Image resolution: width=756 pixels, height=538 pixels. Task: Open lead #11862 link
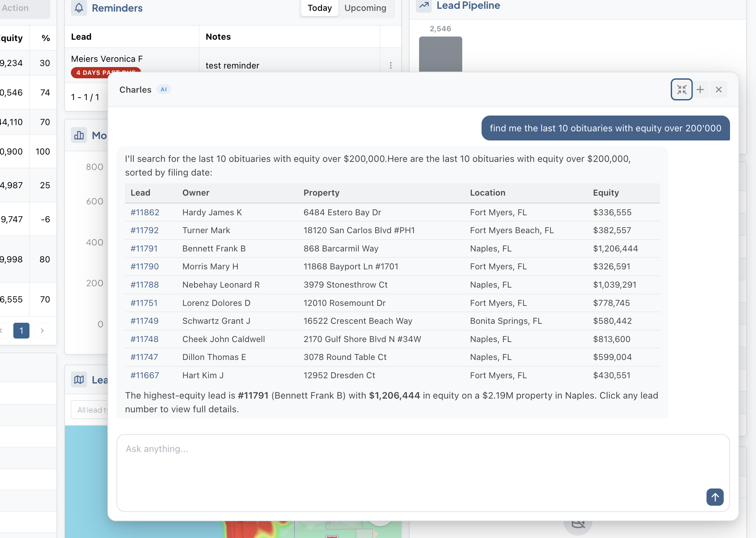(145, 212)
